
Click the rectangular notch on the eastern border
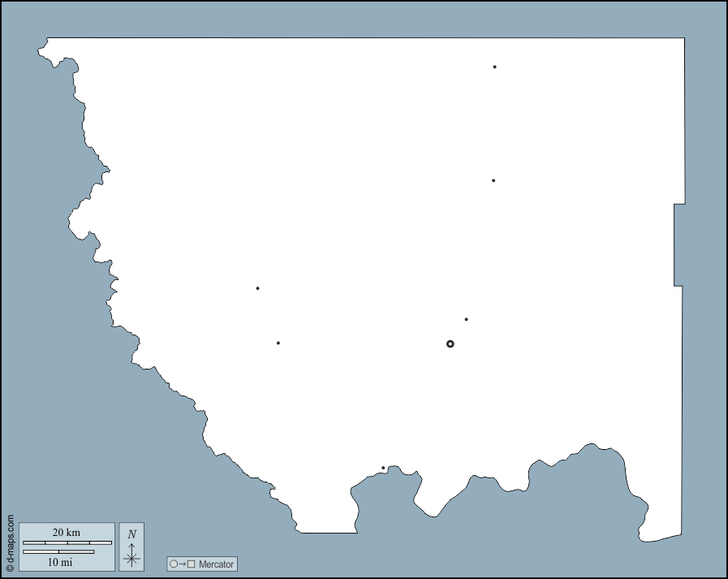(x=679, y=244)
